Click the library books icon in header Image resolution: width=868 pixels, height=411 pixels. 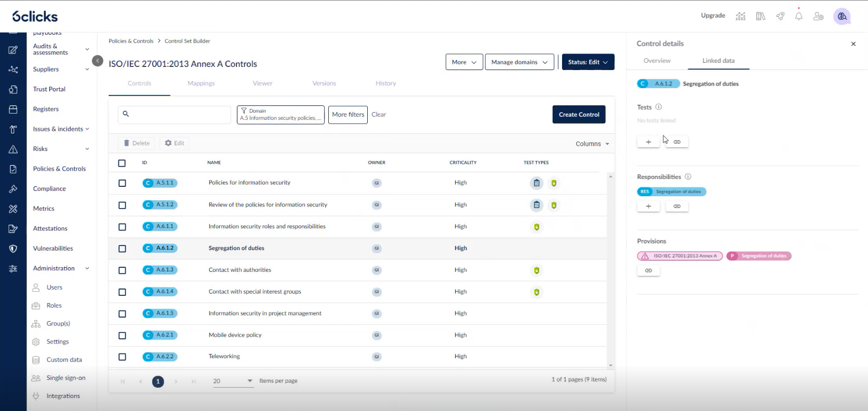point(760,16)
